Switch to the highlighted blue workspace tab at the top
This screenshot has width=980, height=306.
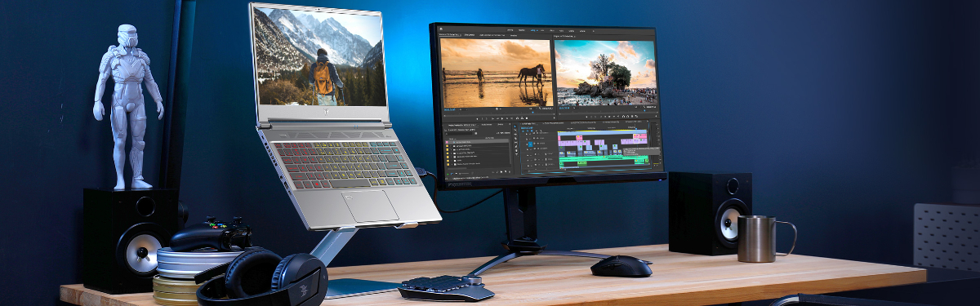click(532, 30)
